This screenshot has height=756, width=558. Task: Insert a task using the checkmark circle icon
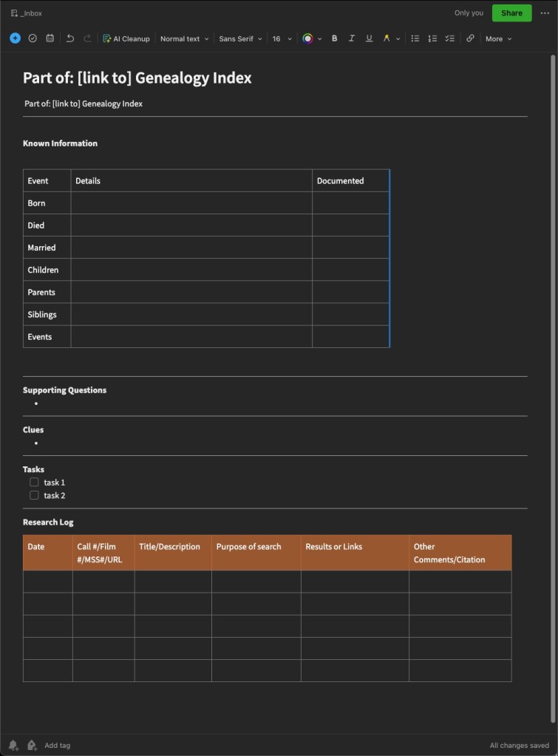tap(33, 38)
